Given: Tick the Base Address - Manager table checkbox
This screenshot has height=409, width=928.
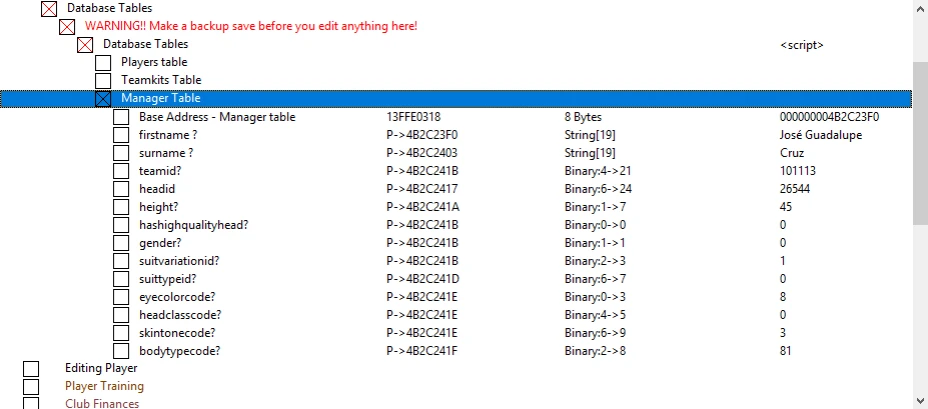Looking at the screenshot, I should (x=121, y=117).
